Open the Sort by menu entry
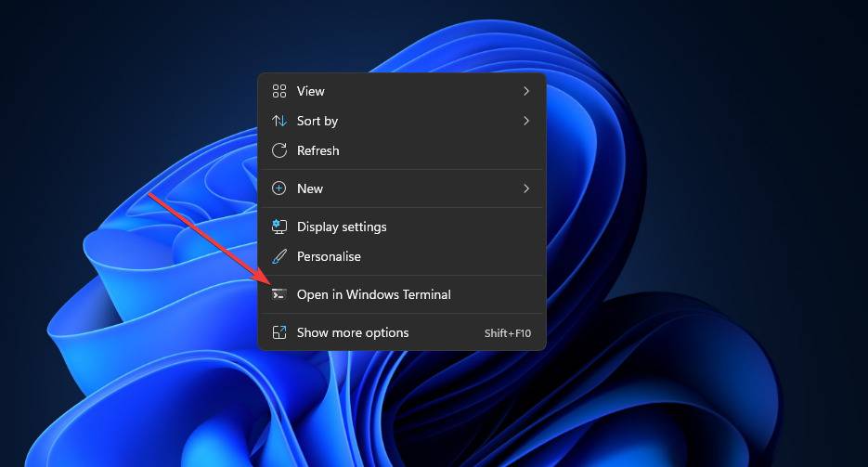Image resolution: width=868 pixels, height=467 pixels. point(402,121)
